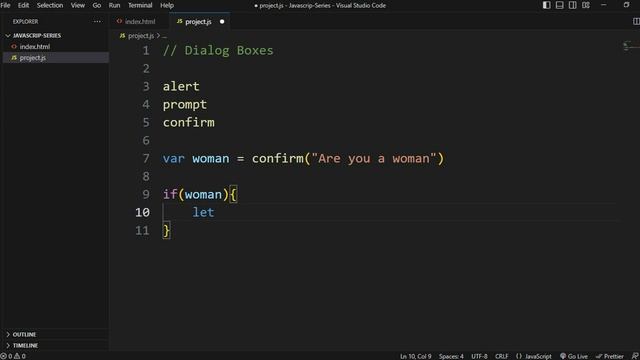Viewport: 640px width, 360px height.
Task: Click the project.js JS icon in Explorer
Action: tap(14, 58)
